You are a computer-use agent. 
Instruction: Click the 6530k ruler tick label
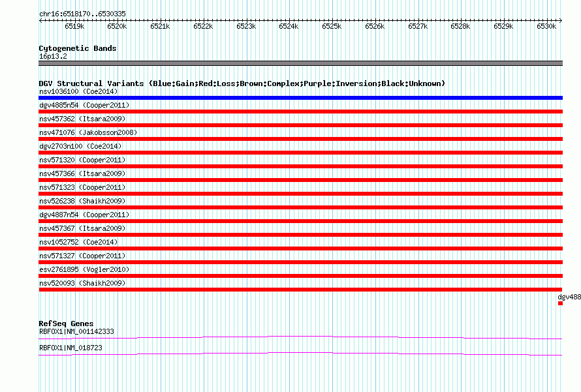coord(546,26)
